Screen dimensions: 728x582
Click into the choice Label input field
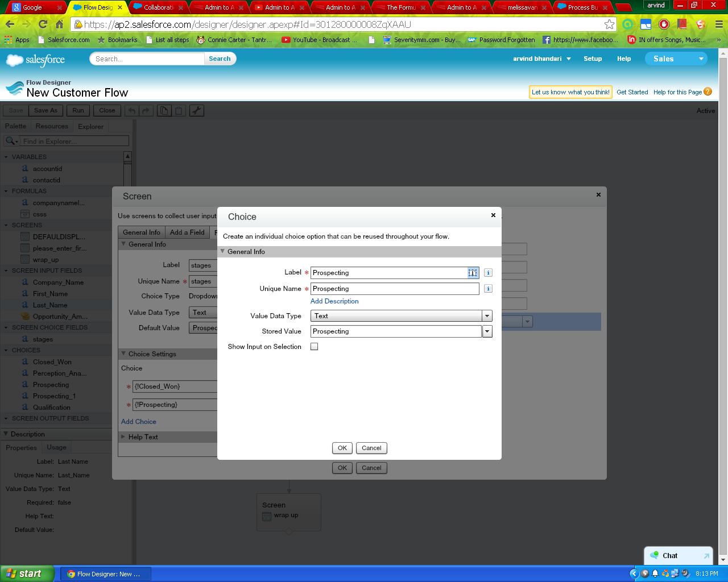click(395, 273)
